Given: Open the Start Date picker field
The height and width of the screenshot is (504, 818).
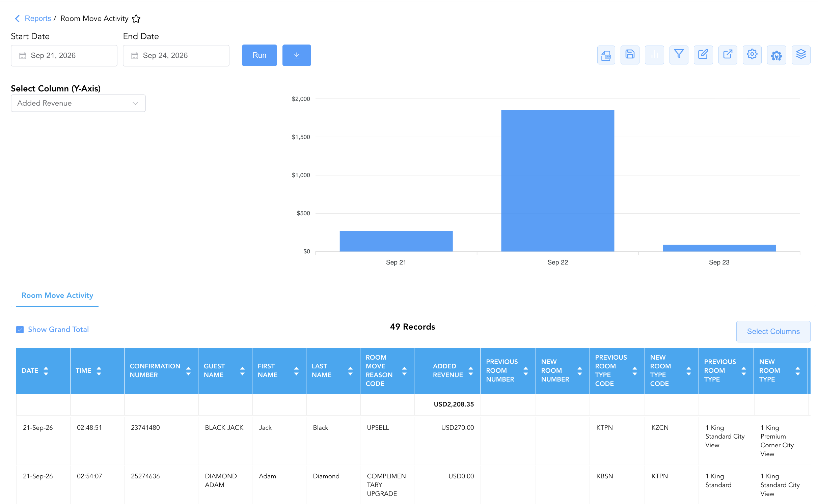Looking at the screenshot, I should tap(64, 56).
